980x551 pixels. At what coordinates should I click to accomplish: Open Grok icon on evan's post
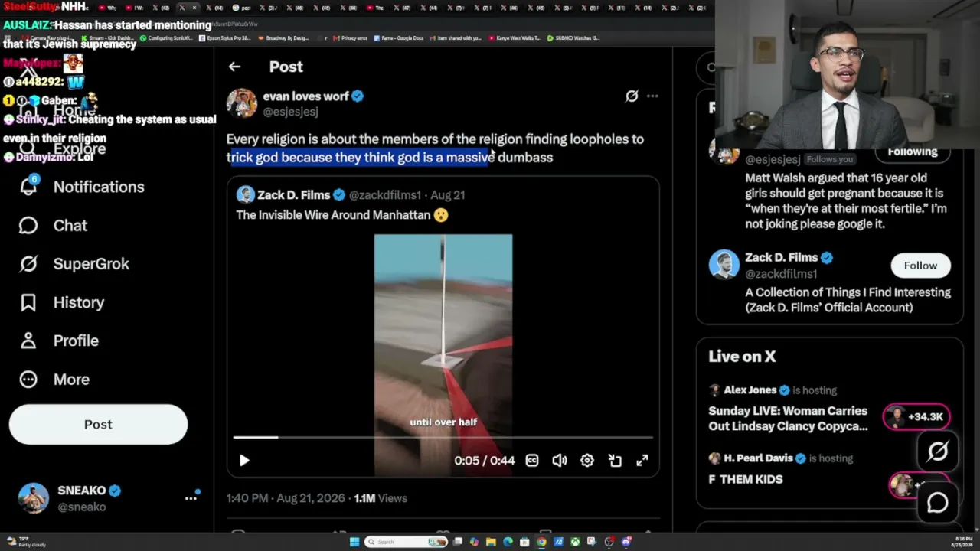(632, 96)
